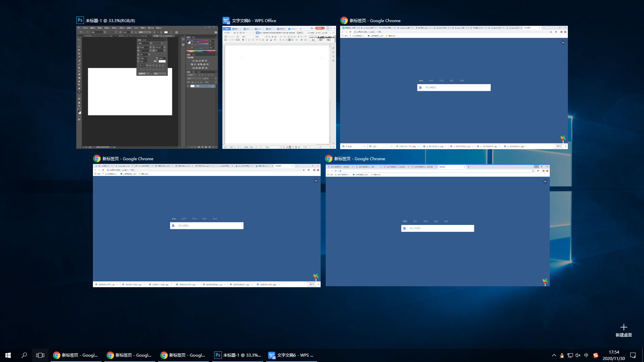Add a new desktop with 新建桌面
Image resolution: width=644 pixels, height=362 pixels.
pos(624,330)
